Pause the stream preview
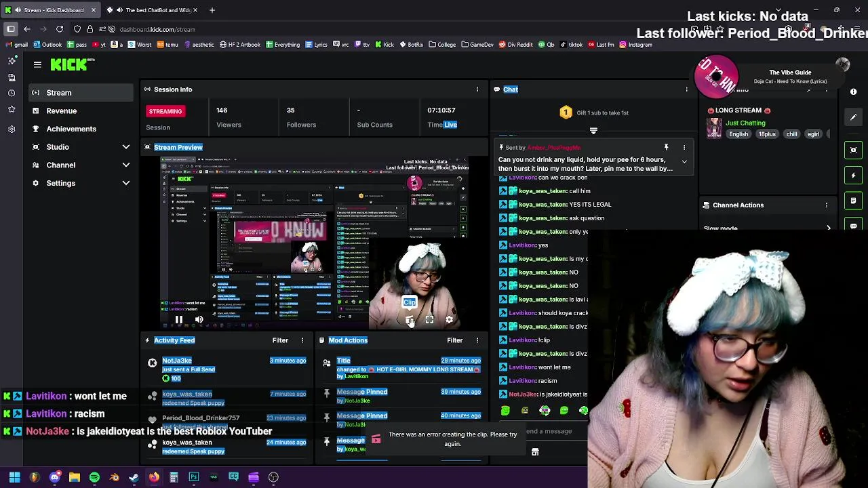 pos(178,320)
